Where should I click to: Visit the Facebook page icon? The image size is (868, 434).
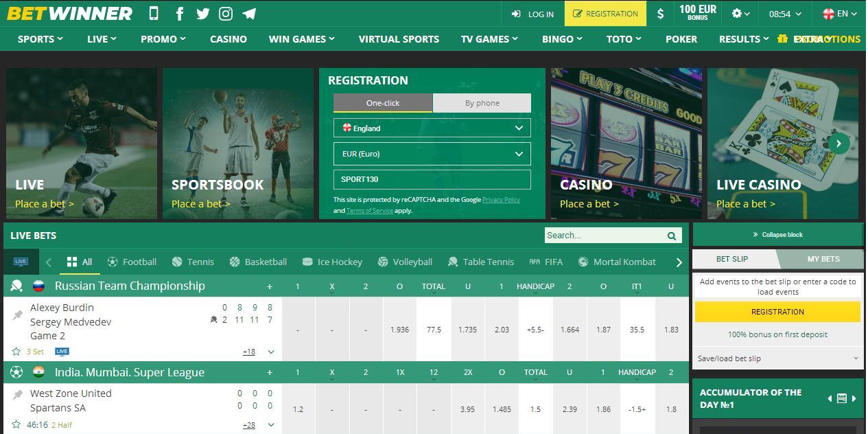[180, 14]
